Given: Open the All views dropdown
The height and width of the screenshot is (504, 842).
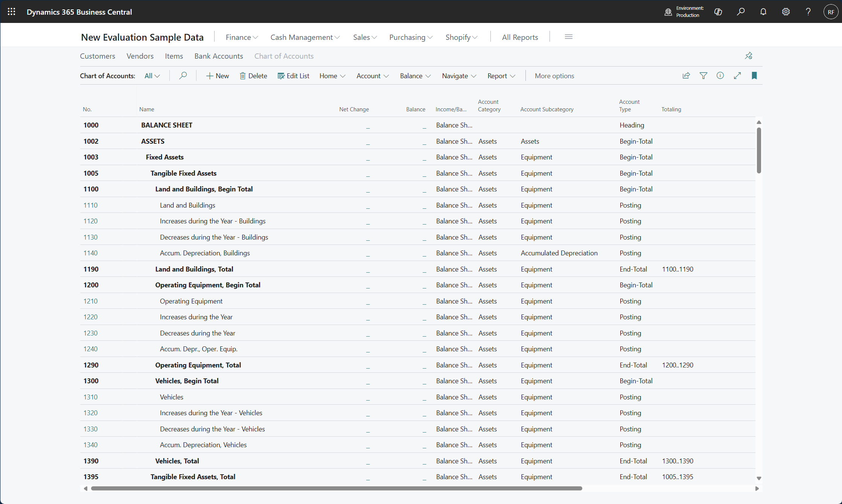Looking at the screenshot, I should [152, 76].
